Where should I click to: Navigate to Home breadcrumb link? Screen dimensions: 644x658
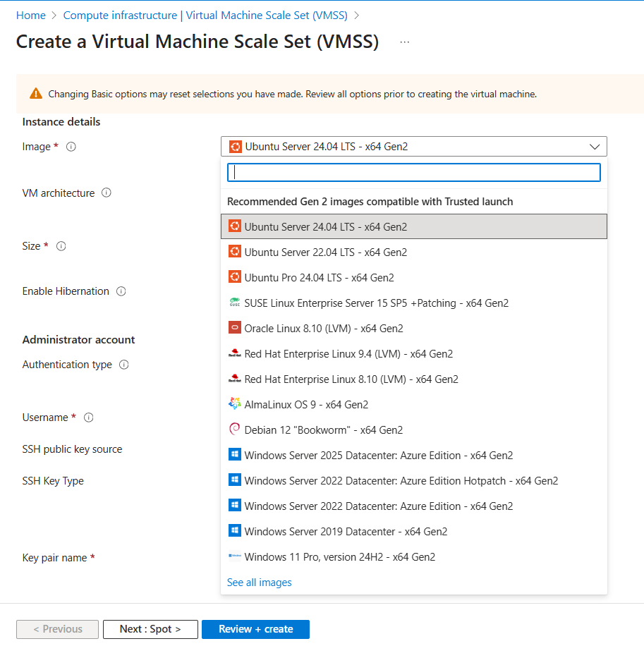30,15
